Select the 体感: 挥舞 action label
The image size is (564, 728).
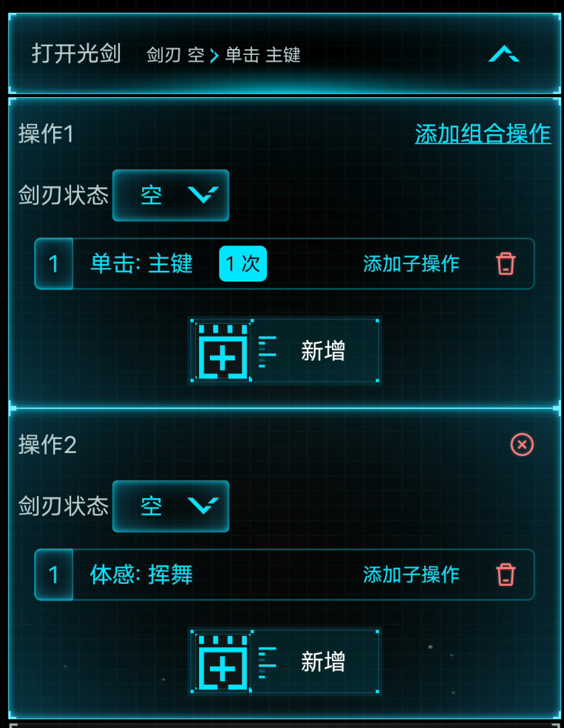click(x=142, y=574)
